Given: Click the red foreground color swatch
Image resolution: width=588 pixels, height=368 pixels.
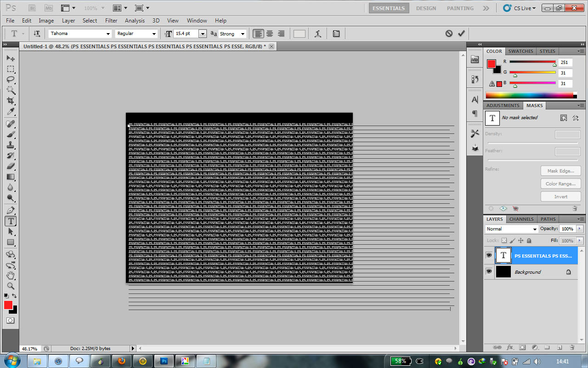Looking at the screenshot, I should point(7,305).
